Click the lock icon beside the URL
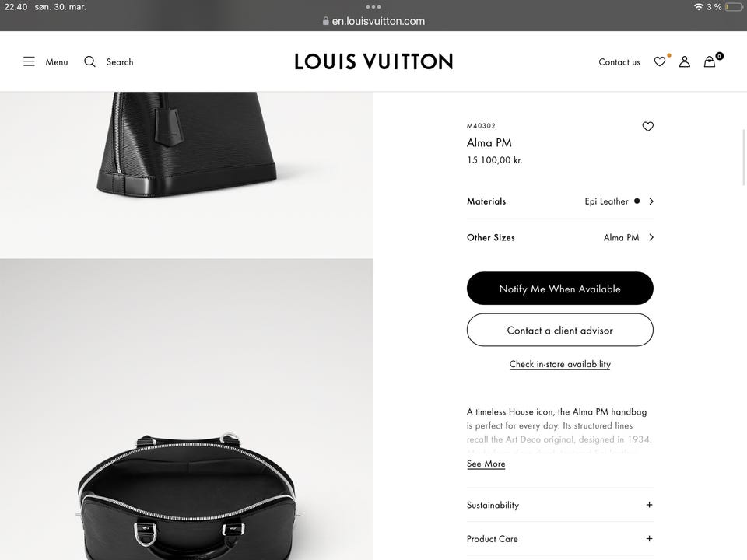Viewport: 747px width, 560px height. [x=326, y=21]
